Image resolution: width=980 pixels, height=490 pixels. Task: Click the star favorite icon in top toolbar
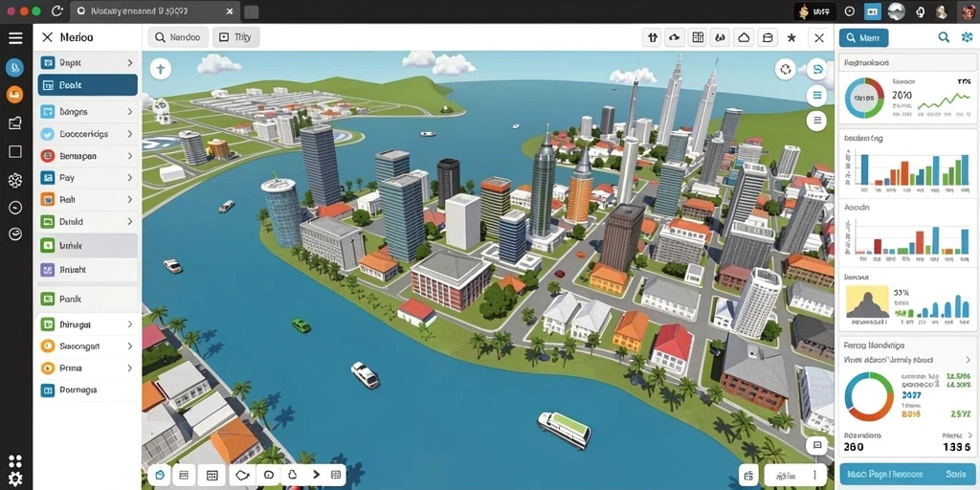pos(791,38)
